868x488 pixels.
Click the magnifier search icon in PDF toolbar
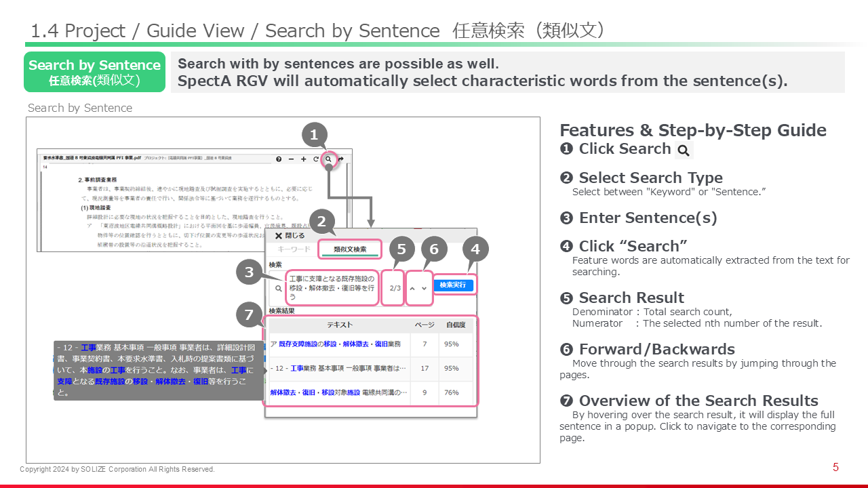(x=328, y=159)
